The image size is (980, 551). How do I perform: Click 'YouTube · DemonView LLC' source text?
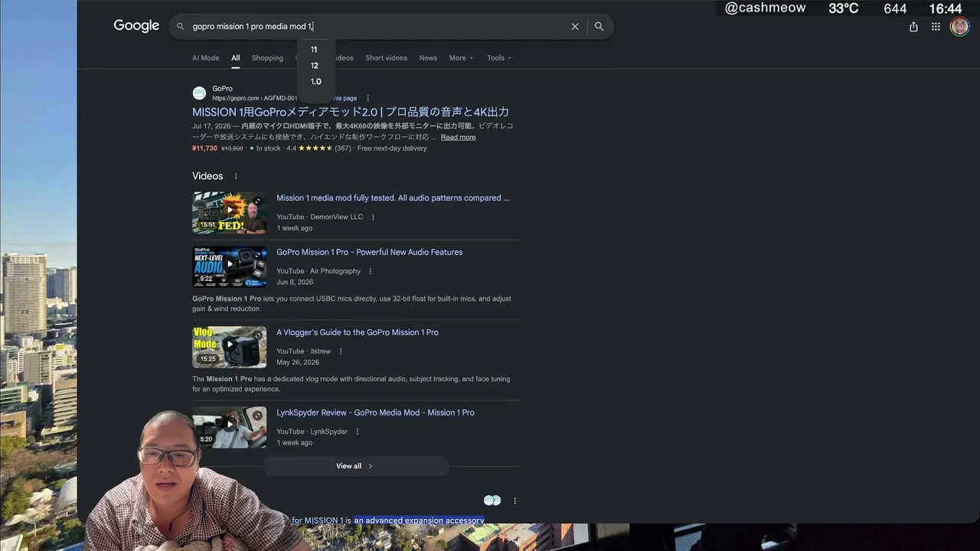319,217
